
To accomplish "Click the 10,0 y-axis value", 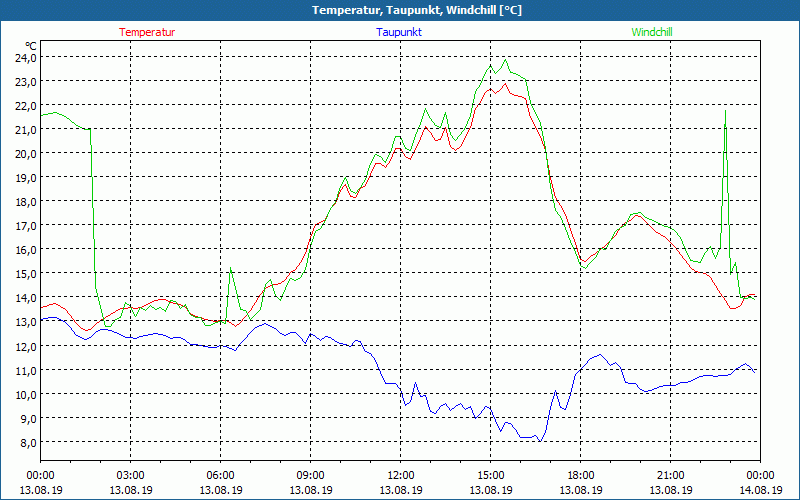I will coord(26,394).
